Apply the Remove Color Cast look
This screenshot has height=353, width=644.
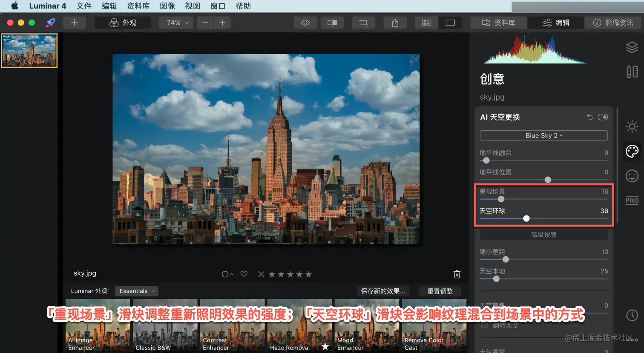point(434,326)
